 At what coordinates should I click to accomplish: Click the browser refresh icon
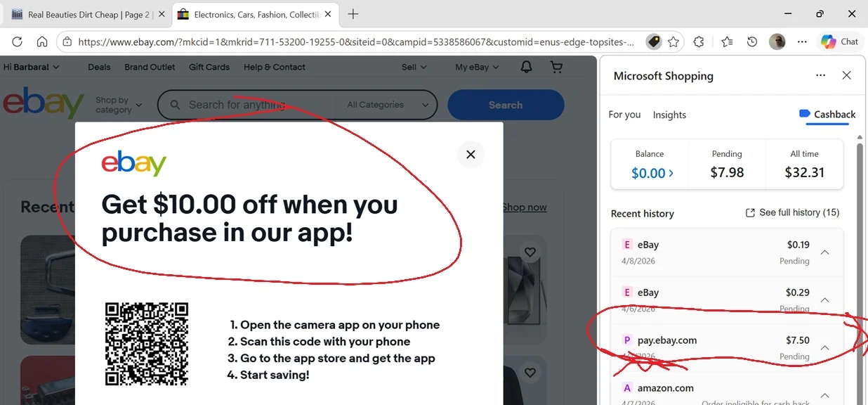pos(18,42)
